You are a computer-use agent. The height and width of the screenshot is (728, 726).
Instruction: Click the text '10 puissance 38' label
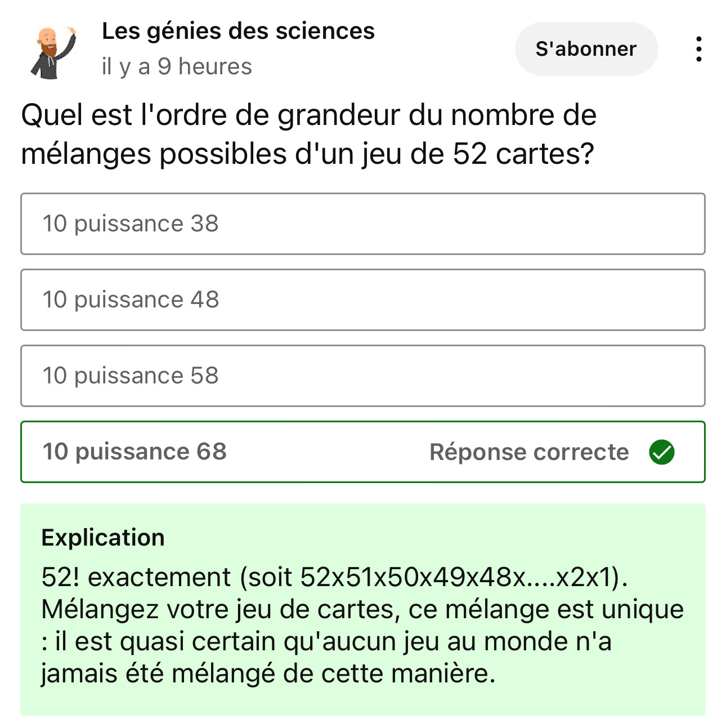pyautogui.click(x=131, y=224)
